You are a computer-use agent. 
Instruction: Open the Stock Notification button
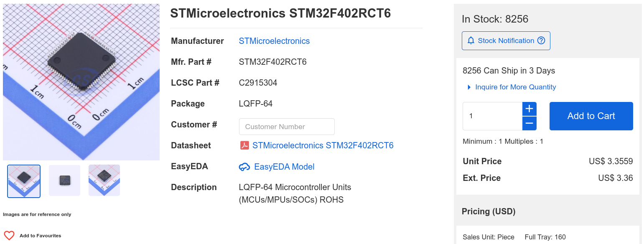[x=506, y=41]
